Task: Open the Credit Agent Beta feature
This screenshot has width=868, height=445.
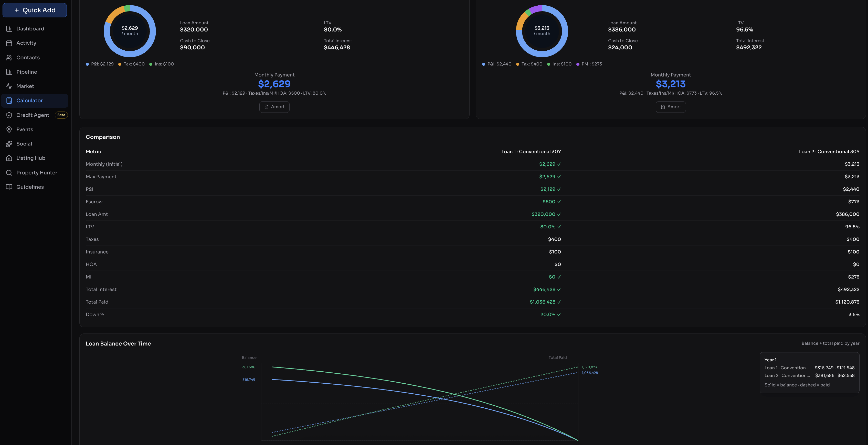Action: click(33, 115)
